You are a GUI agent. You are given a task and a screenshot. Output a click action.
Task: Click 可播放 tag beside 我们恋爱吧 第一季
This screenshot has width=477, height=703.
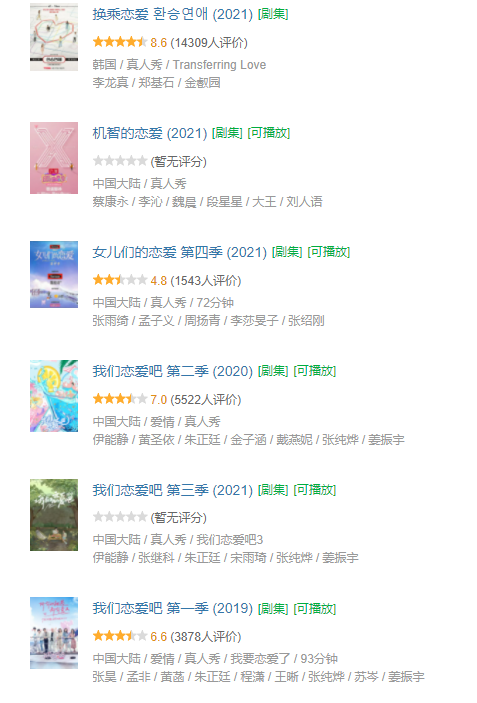coord(315,609)
